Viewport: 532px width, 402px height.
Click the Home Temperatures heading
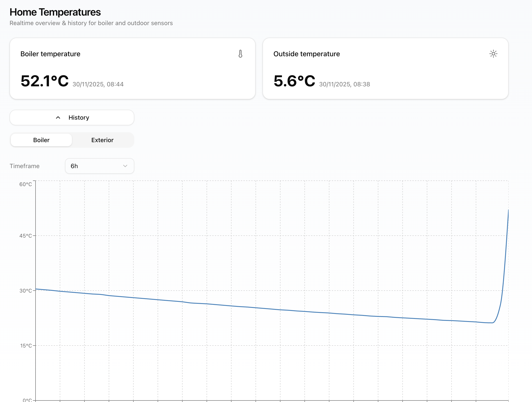55,12
